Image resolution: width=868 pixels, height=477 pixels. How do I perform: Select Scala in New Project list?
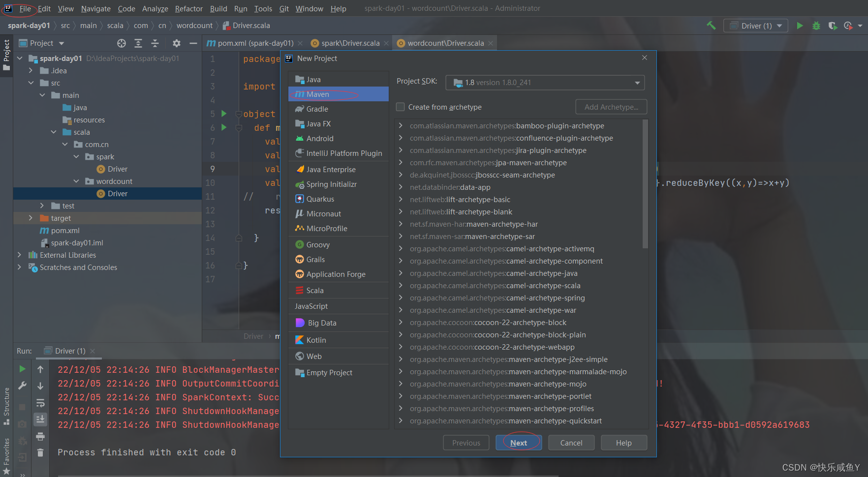pos(339,291)
